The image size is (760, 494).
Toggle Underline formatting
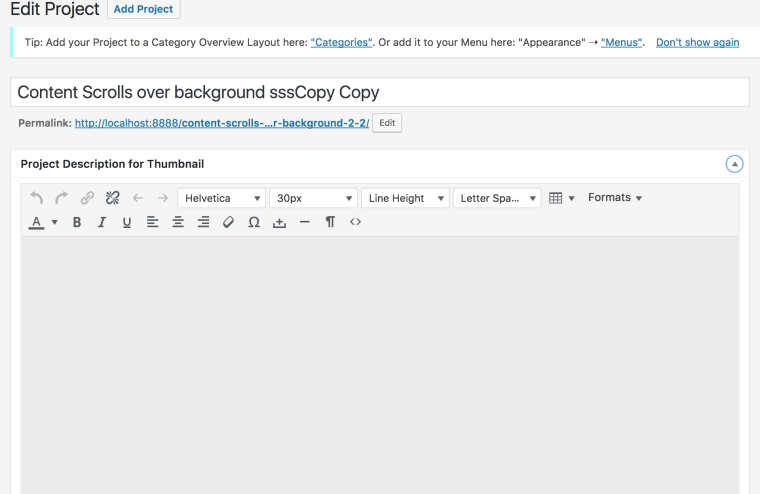pos(127,222)
